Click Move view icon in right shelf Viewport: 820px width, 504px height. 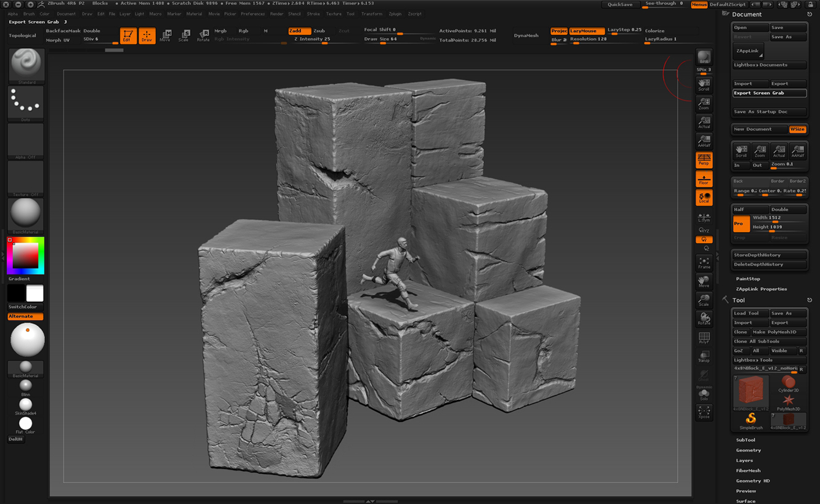pos(704,281)
